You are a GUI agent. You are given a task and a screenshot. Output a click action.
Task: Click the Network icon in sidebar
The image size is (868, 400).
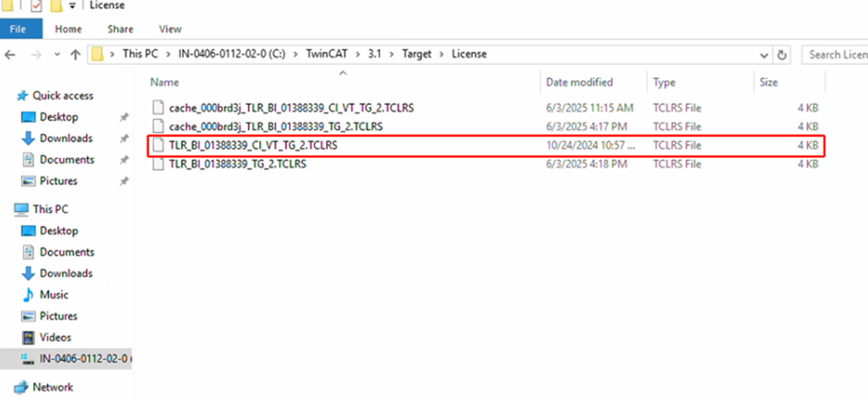[x=21, y=387]
